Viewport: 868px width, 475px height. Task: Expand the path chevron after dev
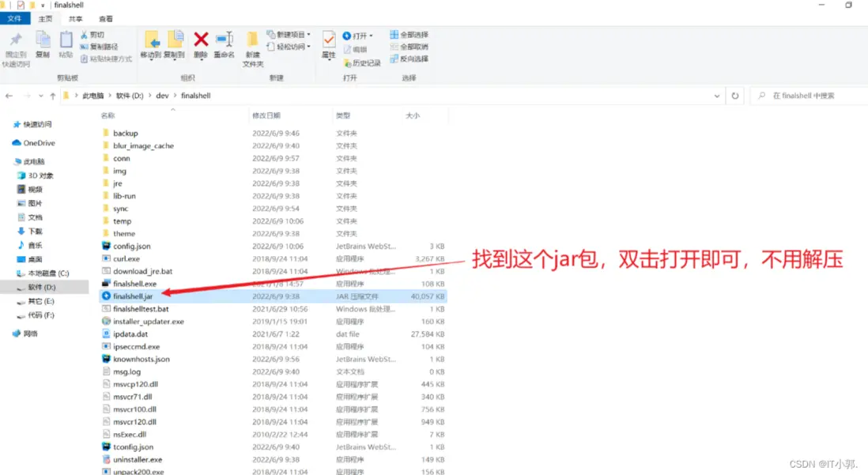tap(175, 96)
